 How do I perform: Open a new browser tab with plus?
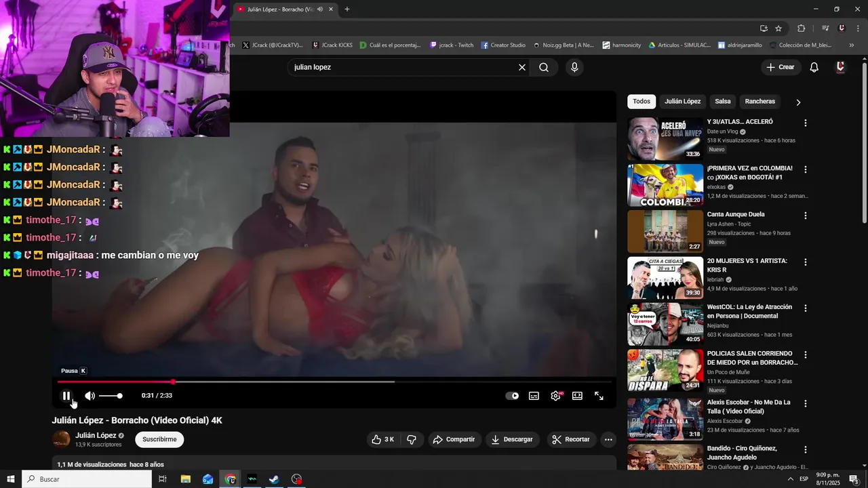(347, 9)
